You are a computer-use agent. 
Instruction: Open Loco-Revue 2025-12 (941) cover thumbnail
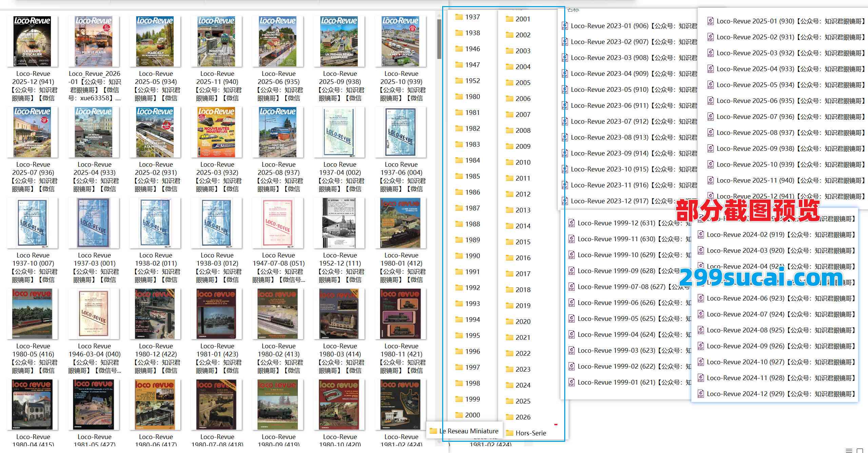click(33, 41)
